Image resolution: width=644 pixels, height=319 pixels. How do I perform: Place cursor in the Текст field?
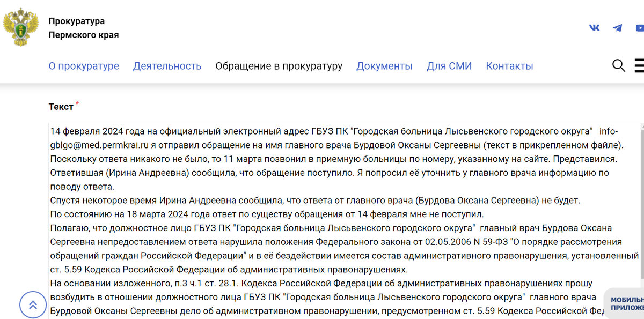click(322, 214)
